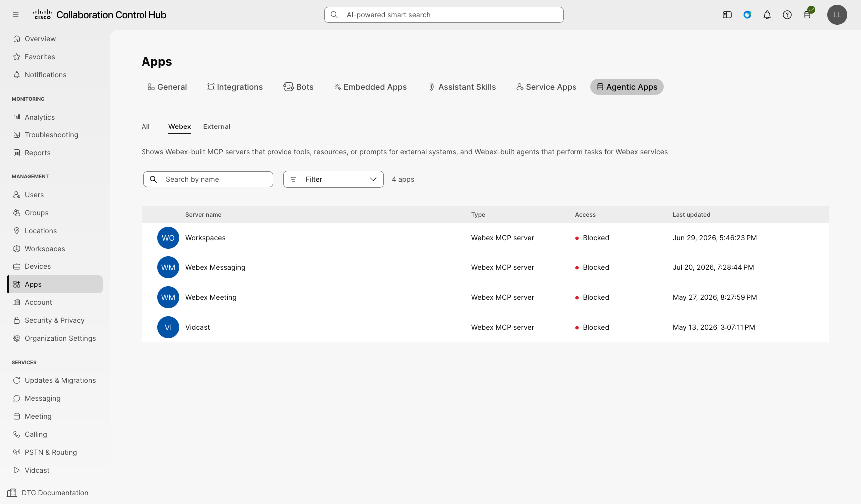Click the VI avatar for Vidcast
Viewport: 861px width, 504px height.
pyautogui.click(x=168, y=327)
